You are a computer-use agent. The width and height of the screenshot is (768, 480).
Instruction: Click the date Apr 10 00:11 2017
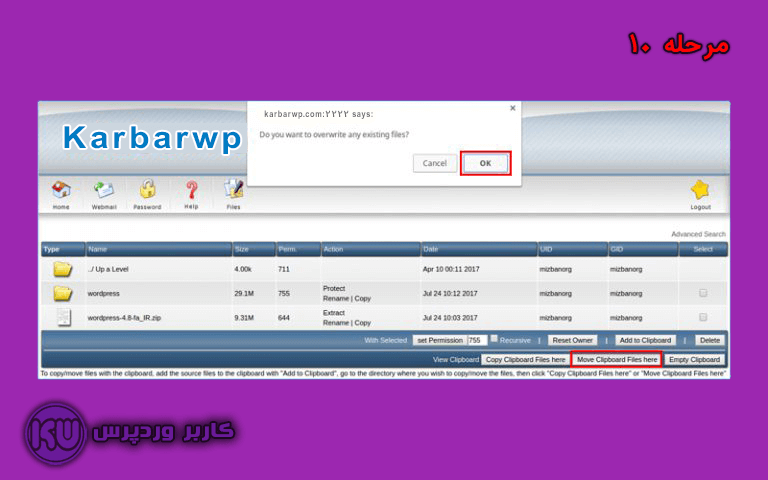tap(451, 269)
